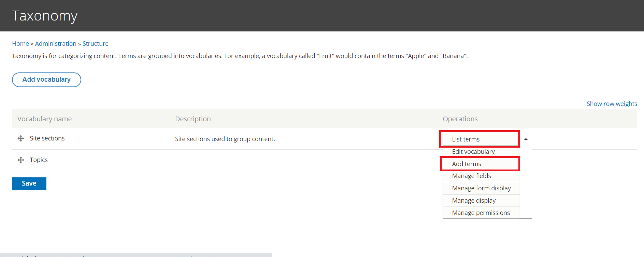Screen dimensions: 644x257
Task: Grab the Topics row drag handle
Action: [21, 160]
